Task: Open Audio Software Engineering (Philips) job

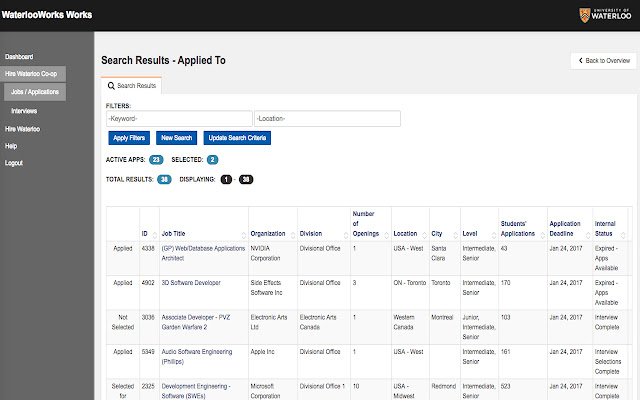Action: (197, 356)
